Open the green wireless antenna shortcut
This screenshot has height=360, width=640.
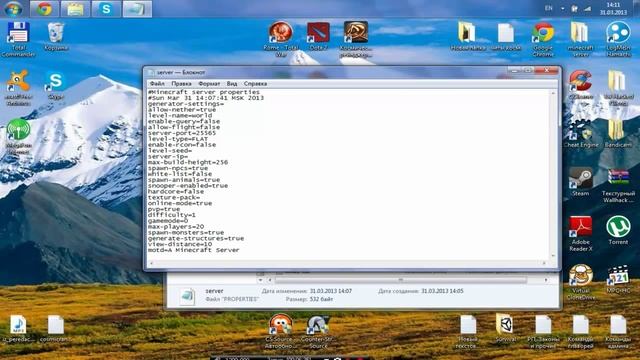pyautogui.click(x=18, y=136)
